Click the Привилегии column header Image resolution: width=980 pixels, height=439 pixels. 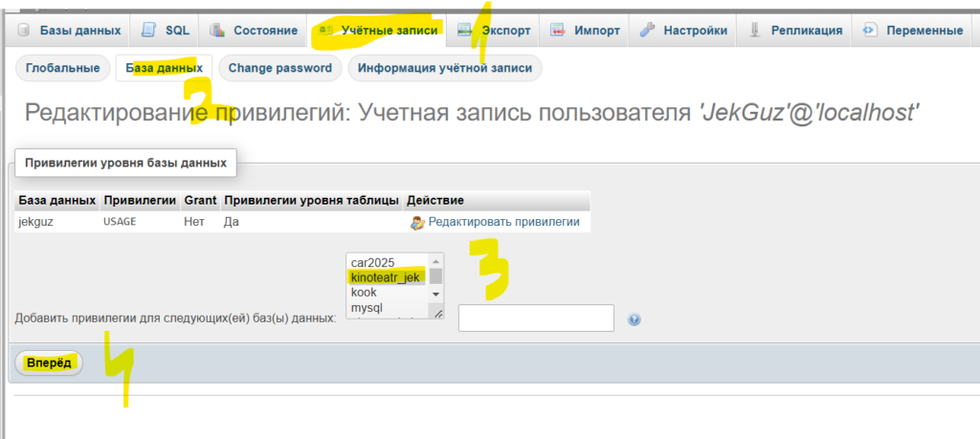[140, 201]
